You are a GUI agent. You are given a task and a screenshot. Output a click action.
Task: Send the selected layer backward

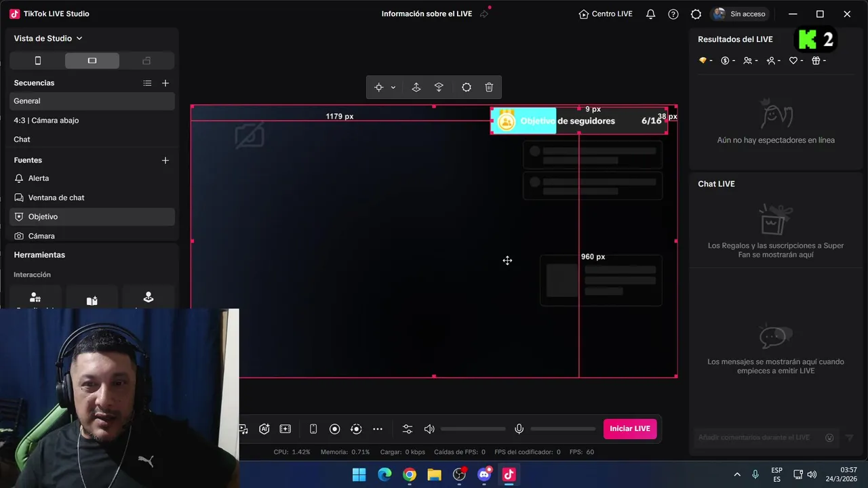tap(439, 87)
